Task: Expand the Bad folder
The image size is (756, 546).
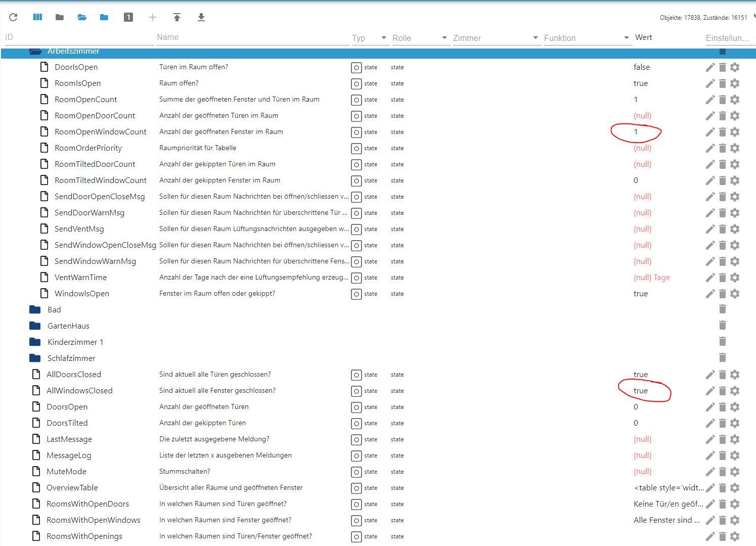Action: pos(35,309)
